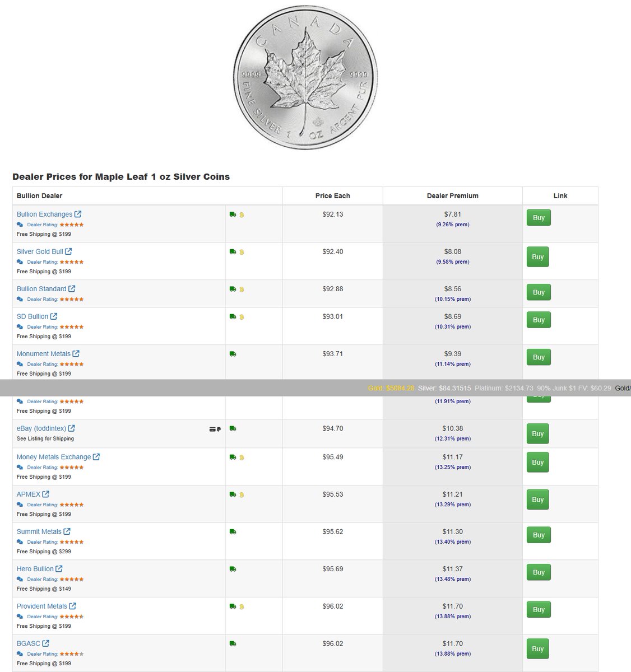Screen dimensions: 631x672
Task: Click the credit card icon in eBay row
Action: tap(212, 429)
